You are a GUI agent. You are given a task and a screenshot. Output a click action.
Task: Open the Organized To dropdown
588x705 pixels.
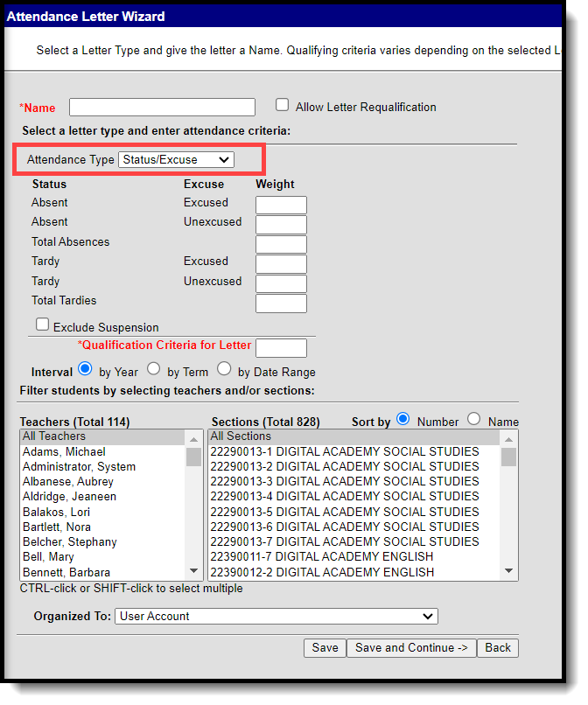(x=276, y=617)
